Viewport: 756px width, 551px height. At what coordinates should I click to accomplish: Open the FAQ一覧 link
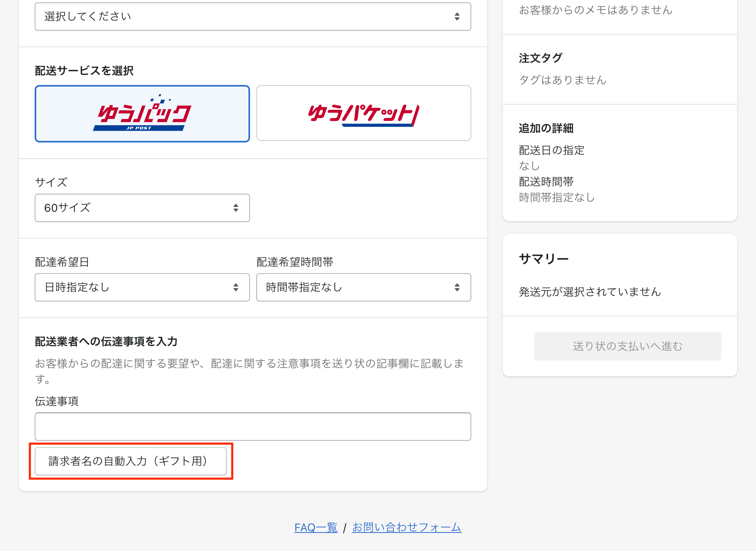316,527
